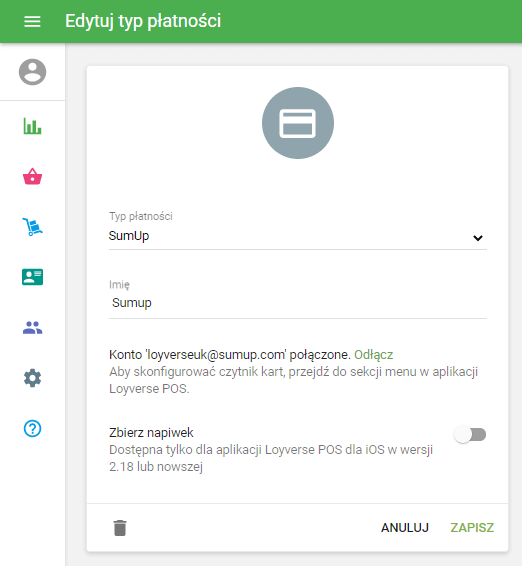Viewport: 522px width, 566px height.
Task: Open the hamburger navigation menu
Action: (32, 21)
